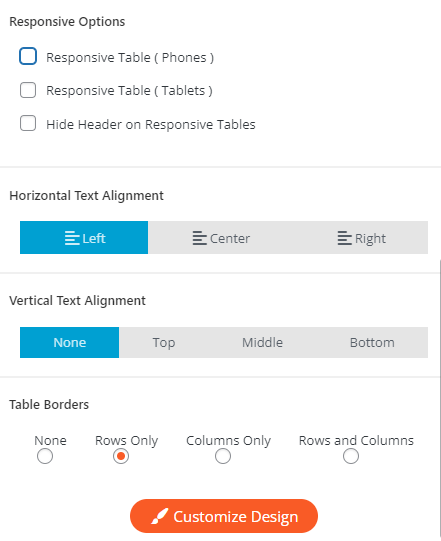Select the Left align icon
The image size is (441, 541).
click(72, 238)
